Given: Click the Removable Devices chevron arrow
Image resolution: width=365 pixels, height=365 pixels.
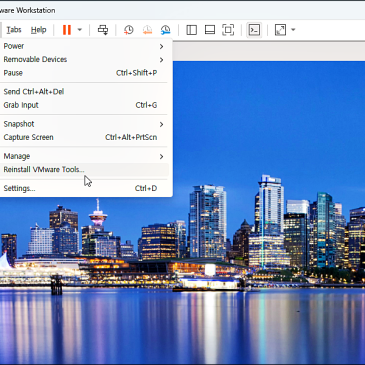Looking at the screenshot, I should coord(161,60).
